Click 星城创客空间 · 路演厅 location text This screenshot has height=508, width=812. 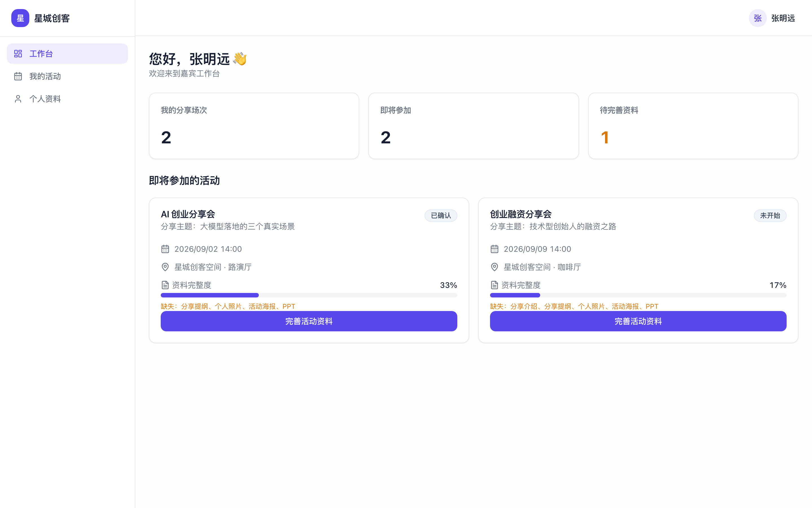click(213, 267)
